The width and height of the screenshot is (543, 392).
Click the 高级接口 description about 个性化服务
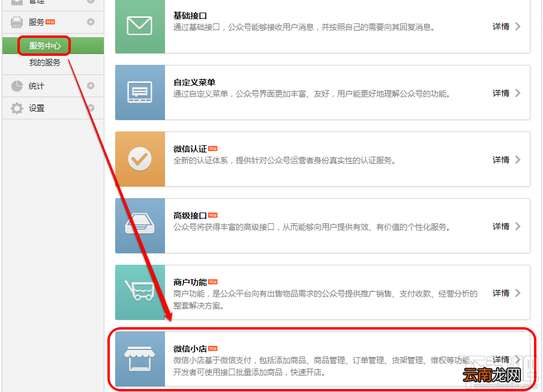click(x=312, y=228)
